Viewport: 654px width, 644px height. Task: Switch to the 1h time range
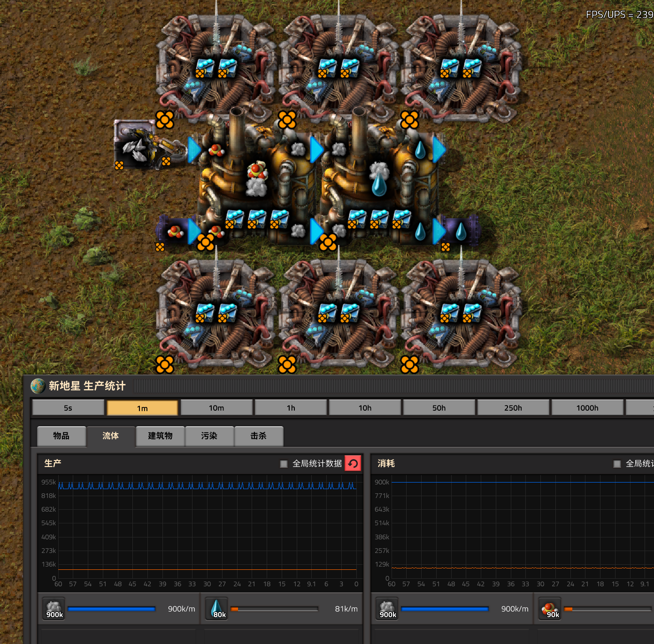(291, 407)
